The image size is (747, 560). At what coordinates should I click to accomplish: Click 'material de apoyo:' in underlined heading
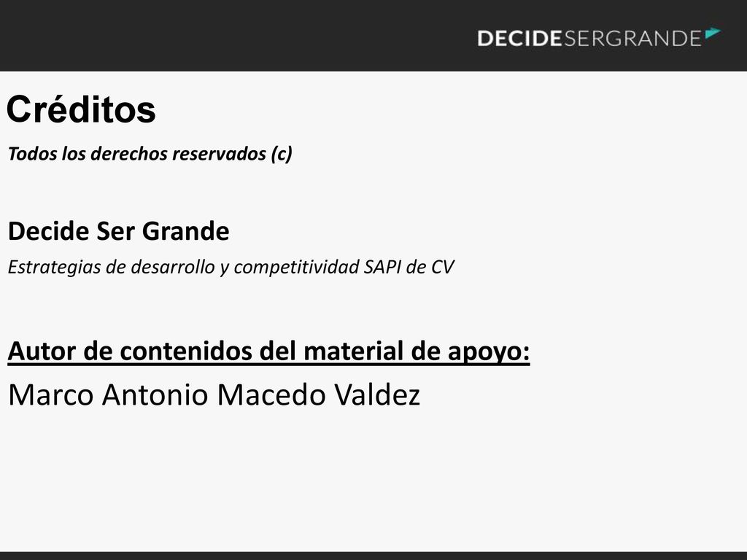point(417,351)
